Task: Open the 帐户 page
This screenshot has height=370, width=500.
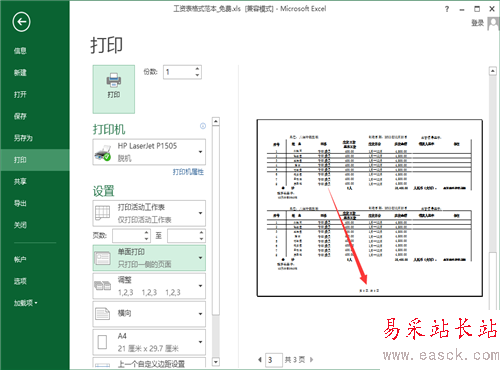Action: [20, 259]
